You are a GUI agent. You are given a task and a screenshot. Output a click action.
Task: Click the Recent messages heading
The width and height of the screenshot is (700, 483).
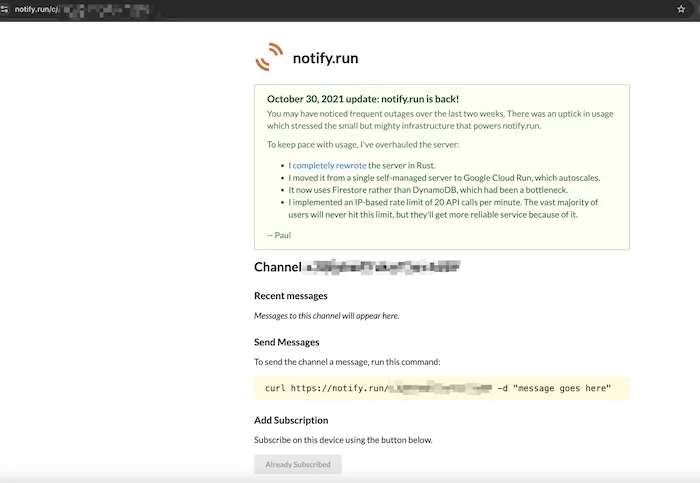pyautogui.click(x=291, y=296)
